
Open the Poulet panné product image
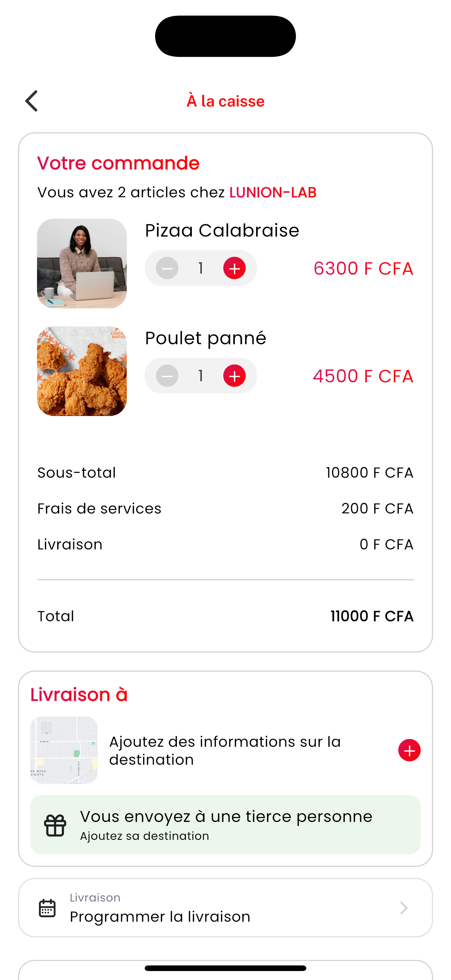pos(82,371)
